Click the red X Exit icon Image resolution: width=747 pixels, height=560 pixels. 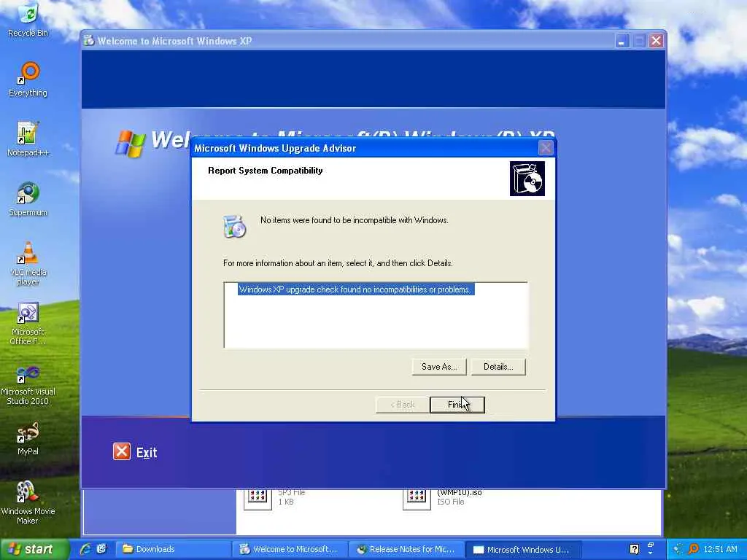pos(122,451)
